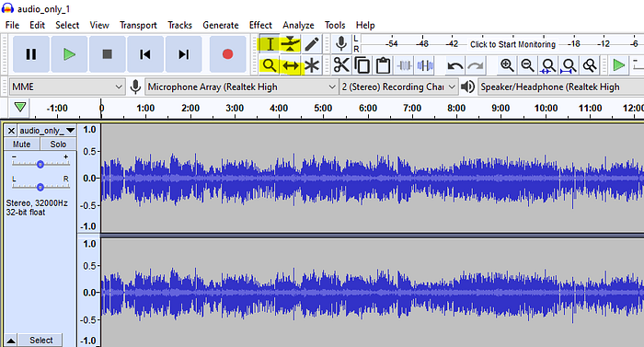644x347 pixels.
Task: Click the playback device speaker icon
Action: pos(467,87)
